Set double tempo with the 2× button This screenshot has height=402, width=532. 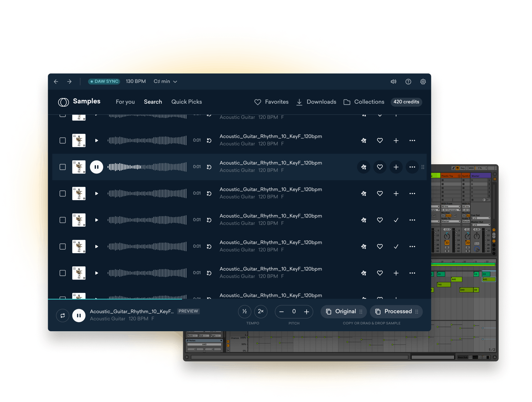tap(261, 312)
